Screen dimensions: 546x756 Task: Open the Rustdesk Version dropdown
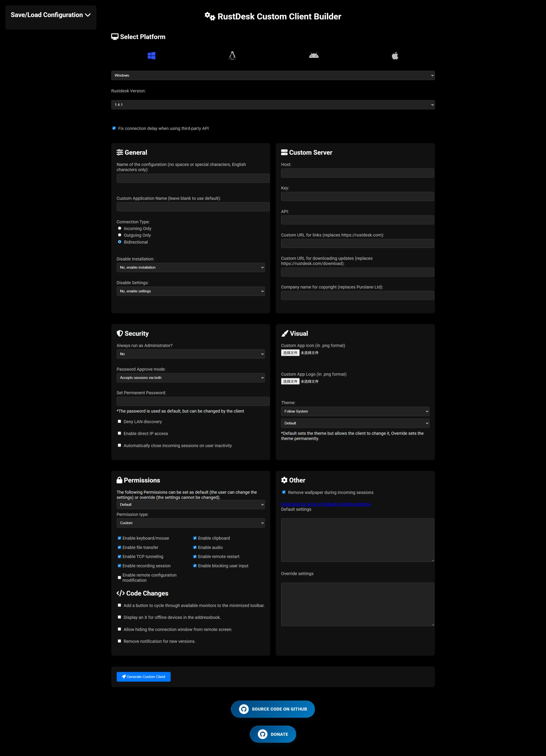click(273, 105)
